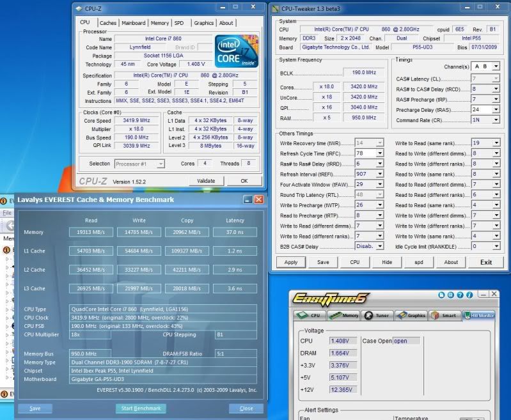The image size is (511, 420).
Task: Close the EVEREST benchmark with red X
Action: [259, 199]
